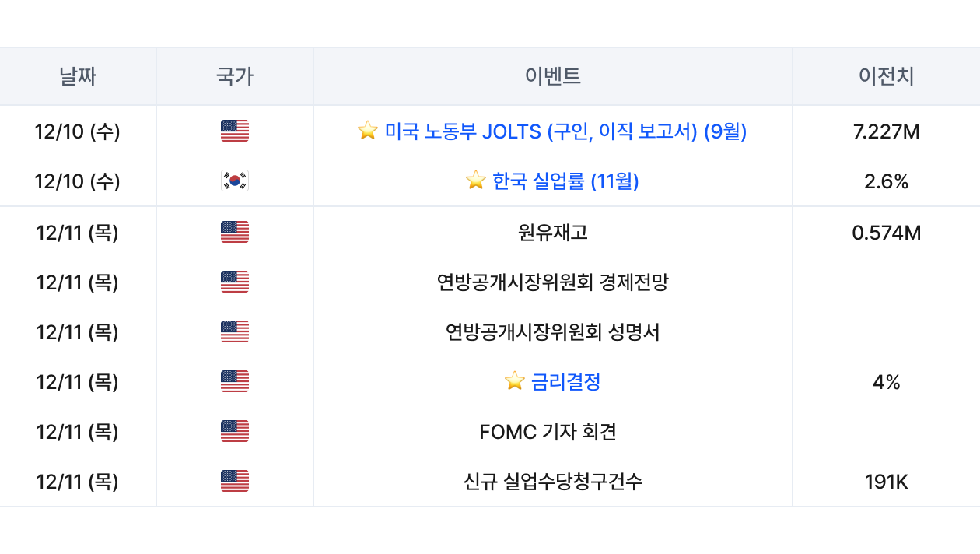
Task: Click the US flag in JOLTS row
Action: click(234, 131)
